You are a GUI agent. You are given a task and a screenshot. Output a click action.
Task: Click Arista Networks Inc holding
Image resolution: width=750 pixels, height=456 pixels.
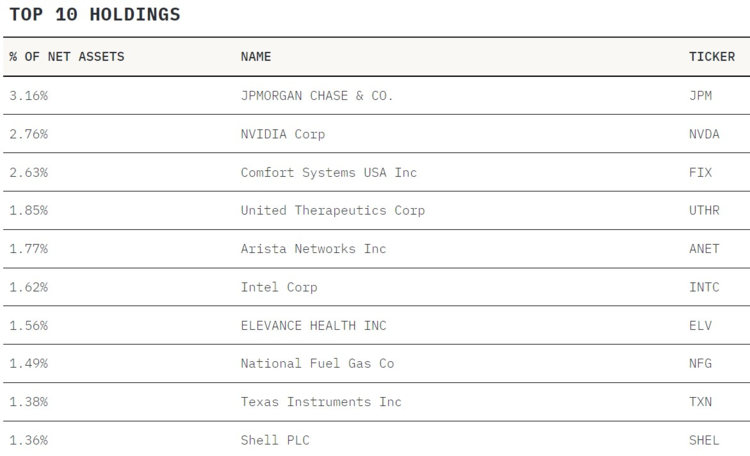point(313,249)
